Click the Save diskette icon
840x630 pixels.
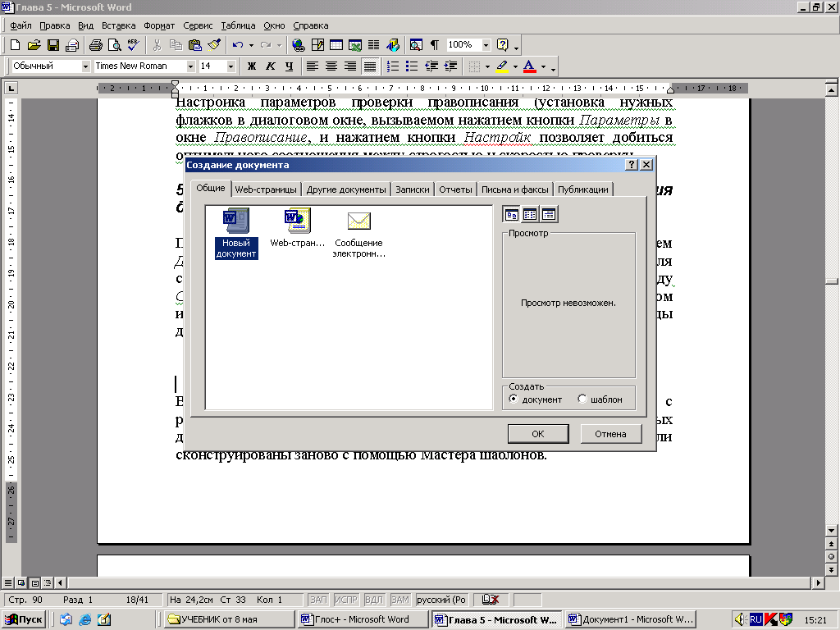tap(53, 45)
